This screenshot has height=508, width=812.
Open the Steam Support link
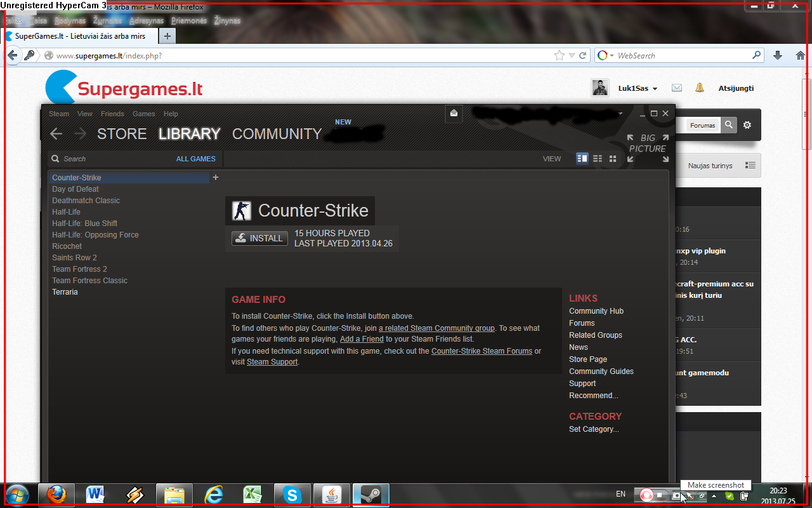[272, 362]
